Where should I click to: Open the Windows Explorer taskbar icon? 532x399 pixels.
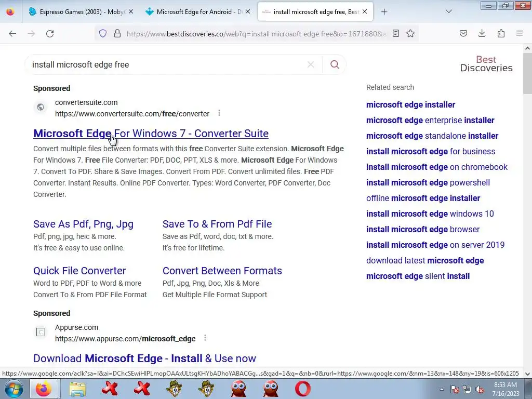pos(77,389)
